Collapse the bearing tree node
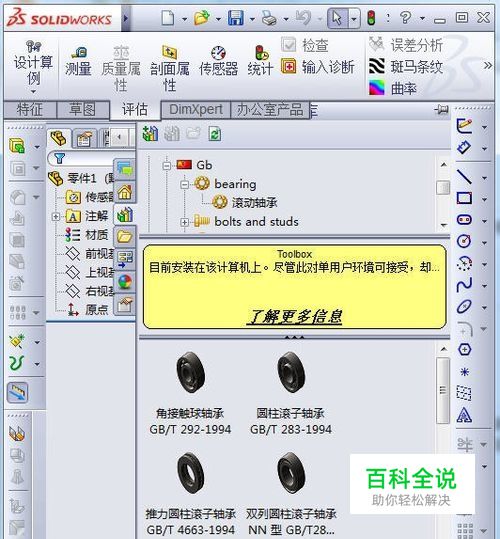Screen dimensions: 500x539 (x=185, y=185)
